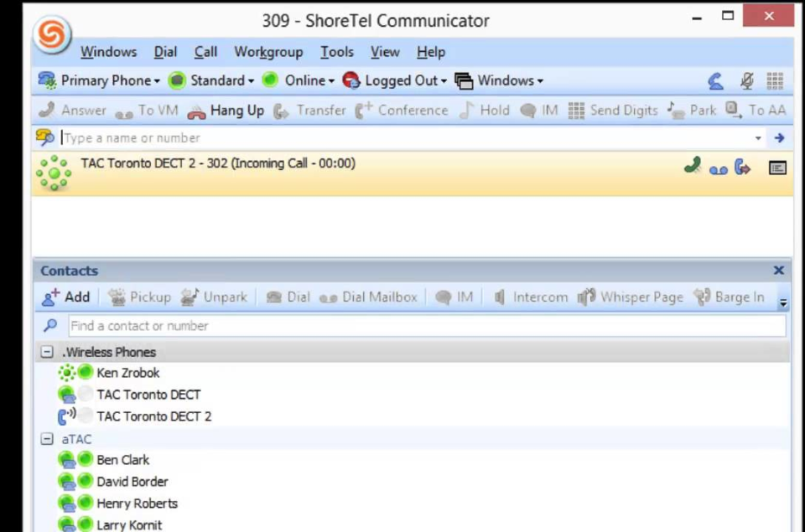Open the Windows menu

click(108, 52)
